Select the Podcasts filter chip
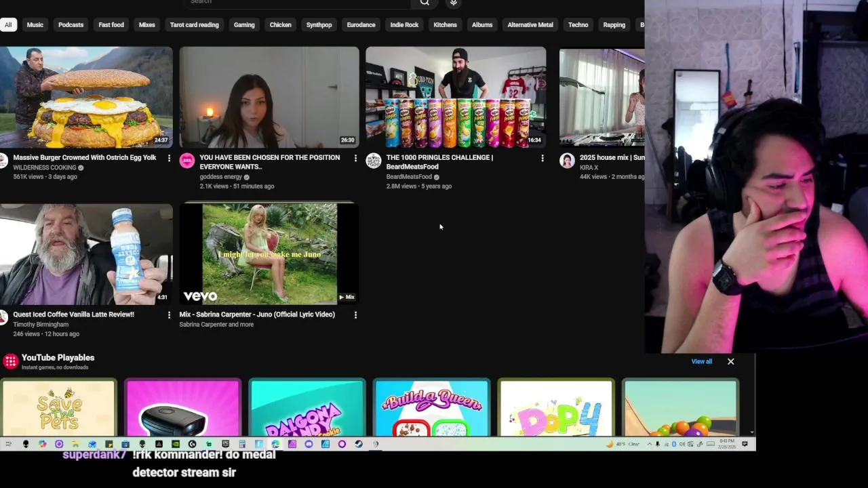The height and width of the screenshot is (488, 868). 71,25
